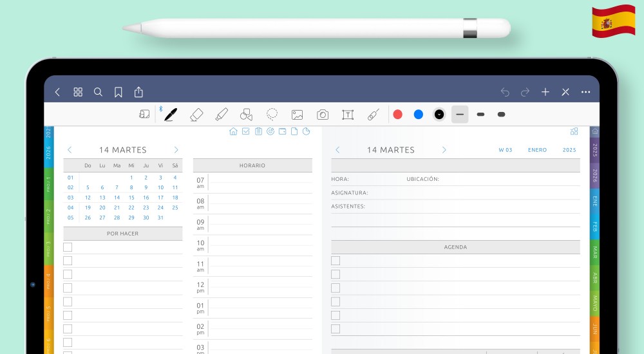
Task: Toggle the zoom window tool
Action: pyautogui.click(x=144, y=114)
